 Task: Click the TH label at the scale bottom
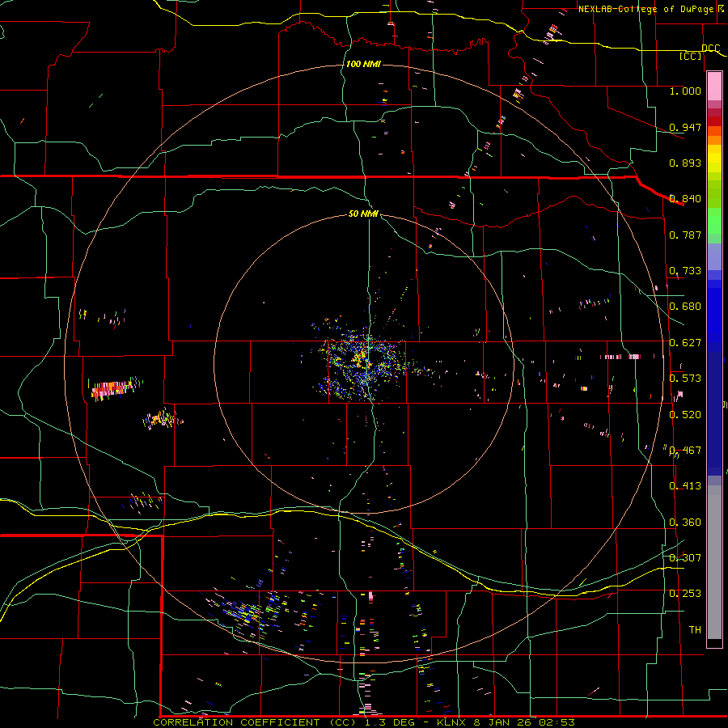(695, 629)
